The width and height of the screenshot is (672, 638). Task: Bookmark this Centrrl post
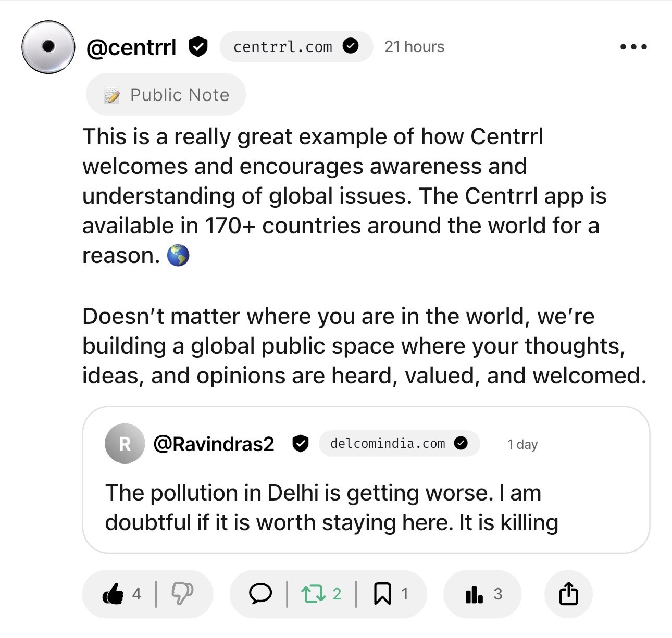coord(383,594)
